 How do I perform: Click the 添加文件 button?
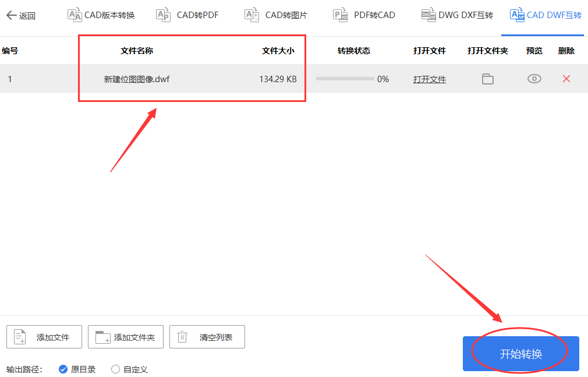pos(44,337)
